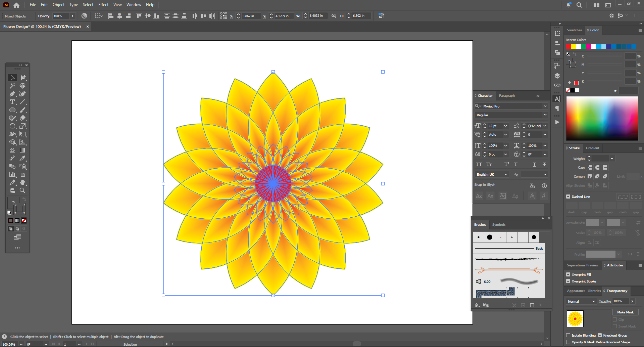
Task: Select the Hand tool
Action: [x=22, y=182]
